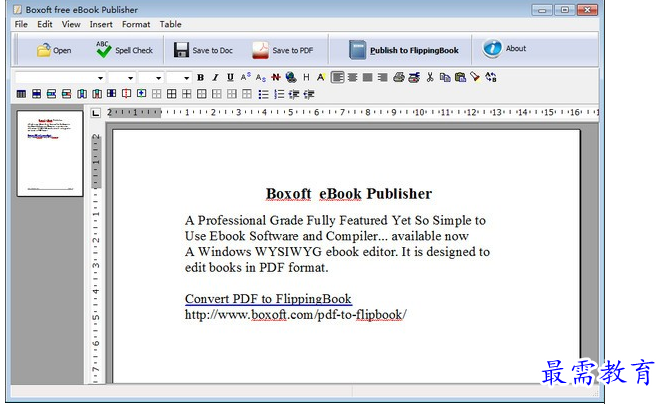The image size is (663, 404).
Task: Click the table cell icon with blue arrow
Action: coord(142,94)
